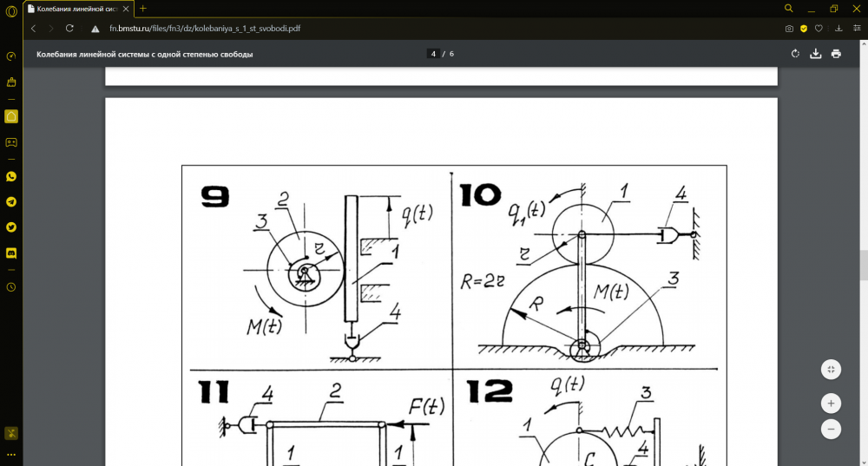The height and width of the screenshot is (466, 868).
Task: Open Telegram in the sidebar
Action: click(x=11, y=202)
